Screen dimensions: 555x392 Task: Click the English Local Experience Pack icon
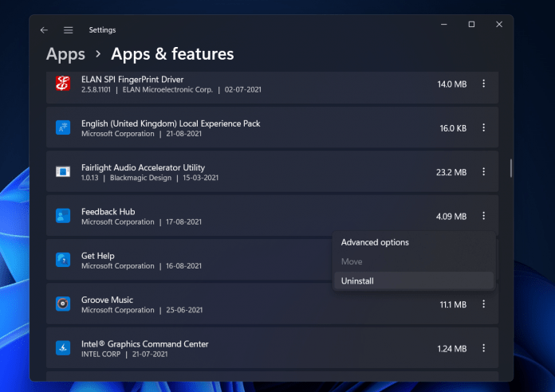point(63,127)
